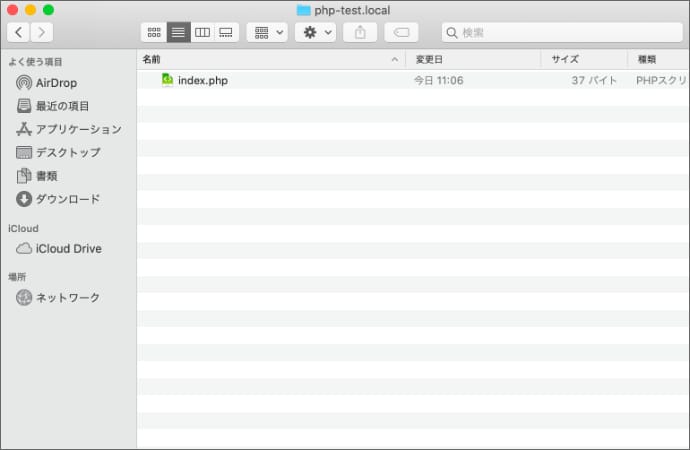Switch to icon view mode
The image size is (690, 450).
154,33
